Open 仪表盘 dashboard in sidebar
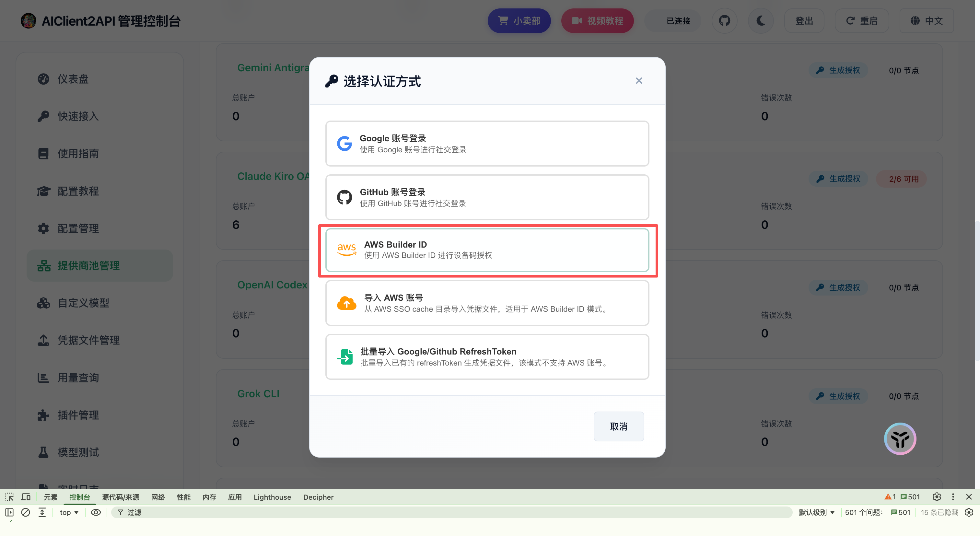This screenshot has height=536, width=980. click(x=100, y=79)
